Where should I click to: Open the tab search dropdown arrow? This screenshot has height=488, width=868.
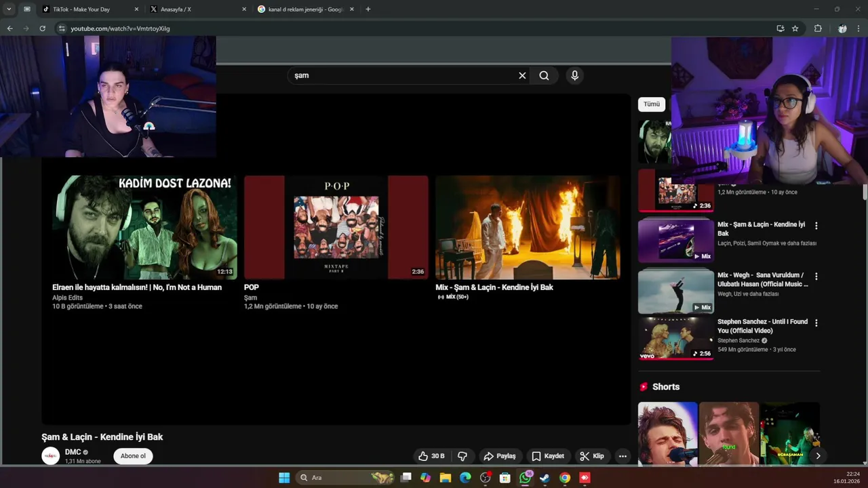click(x=9, y=9)
